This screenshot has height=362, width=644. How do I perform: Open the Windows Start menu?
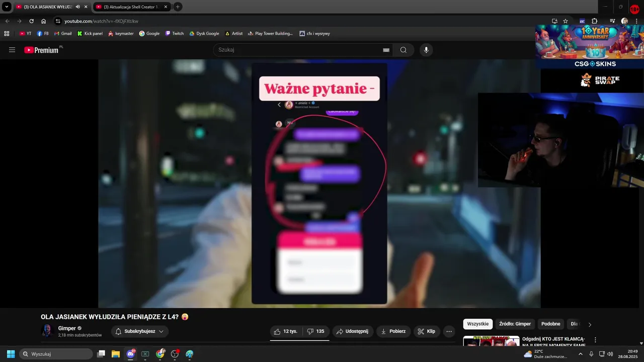click(11, 354)
